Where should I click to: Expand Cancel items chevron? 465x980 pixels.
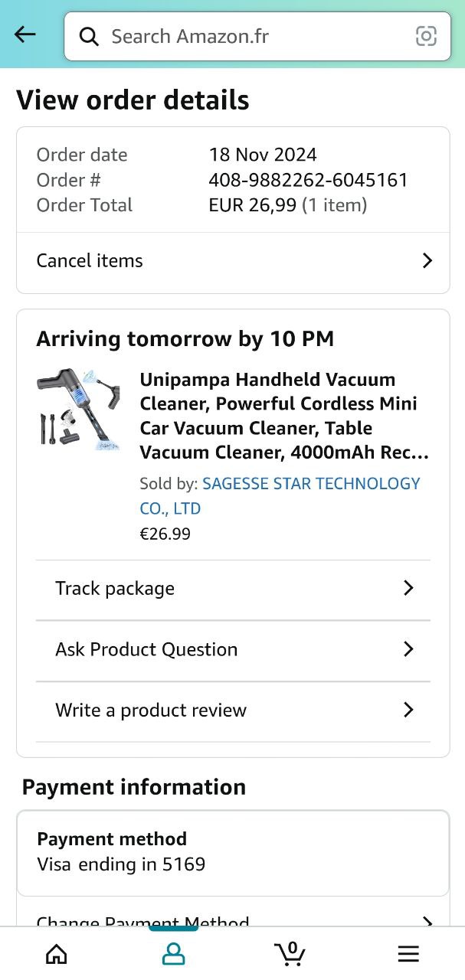pyautogui.click(x=427, y=261)
